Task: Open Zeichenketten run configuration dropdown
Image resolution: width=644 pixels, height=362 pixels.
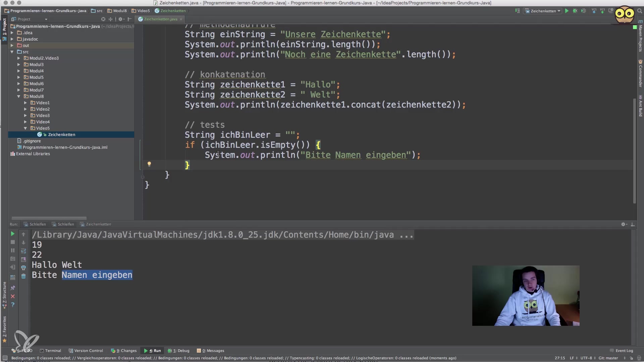Action: coord(543,11)
